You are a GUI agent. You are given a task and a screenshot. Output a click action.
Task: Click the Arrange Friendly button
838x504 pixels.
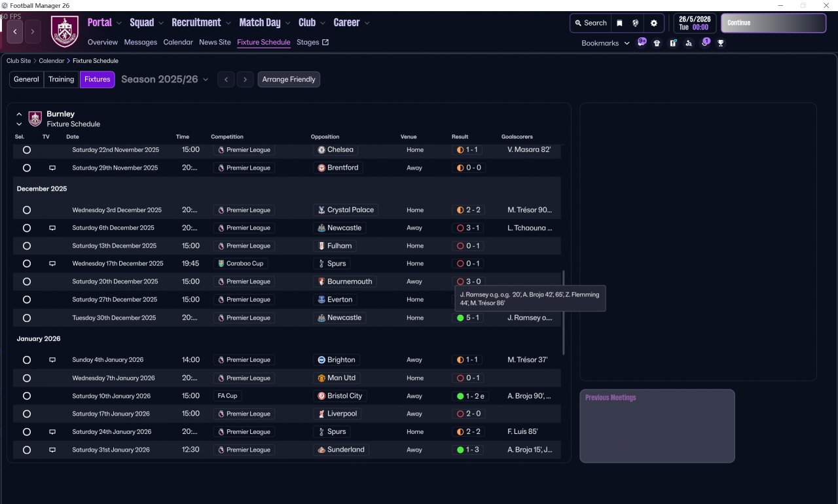tap(289, 79)
